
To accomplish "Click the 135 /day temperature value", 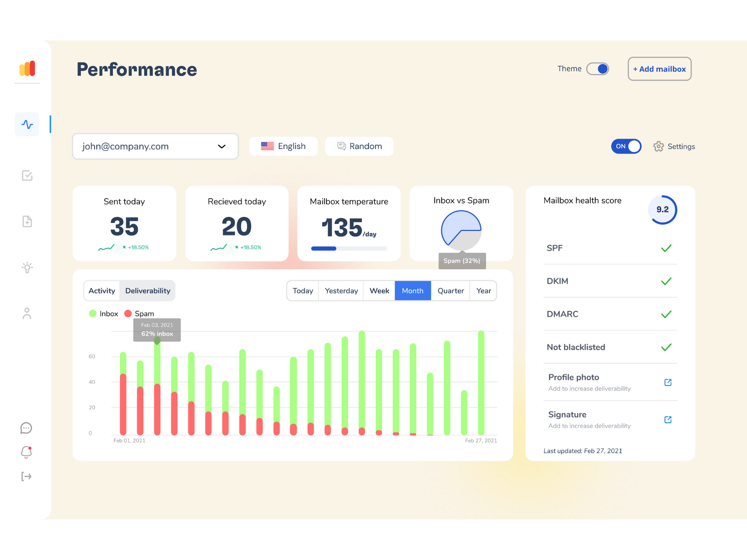I will point(349,228).
